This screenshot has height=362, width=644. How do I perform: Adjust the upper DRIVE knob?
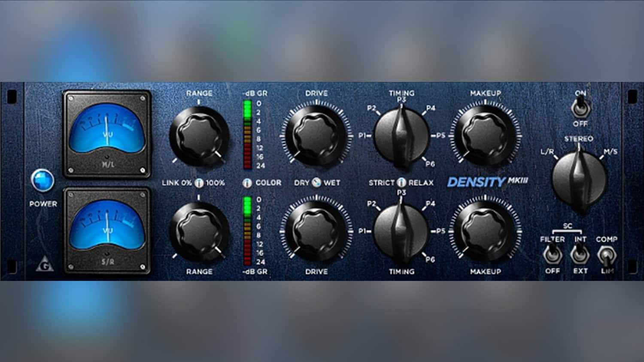(x=316, y=135)
